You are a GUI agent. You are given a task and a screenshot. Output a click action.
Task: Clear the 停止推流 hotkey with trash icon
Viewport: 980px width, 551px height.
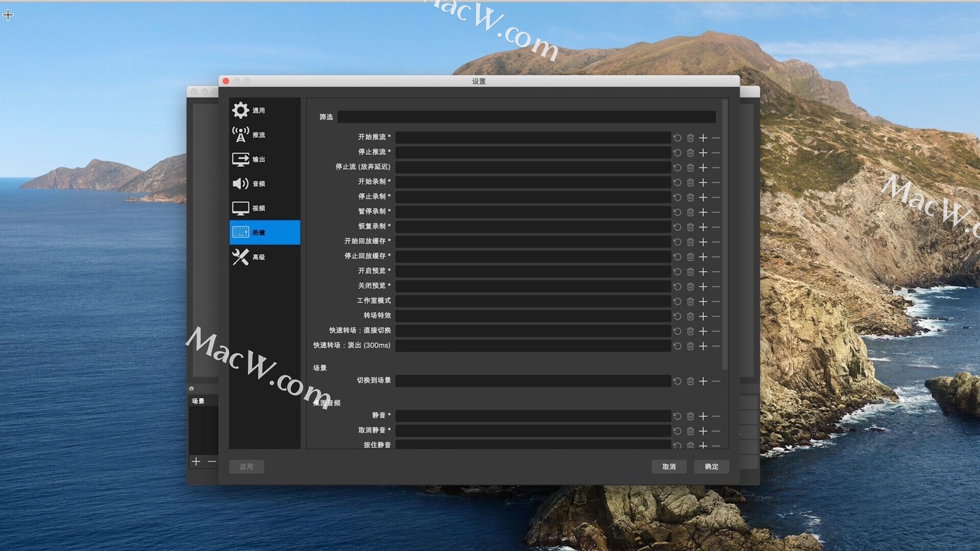[690, 153]
